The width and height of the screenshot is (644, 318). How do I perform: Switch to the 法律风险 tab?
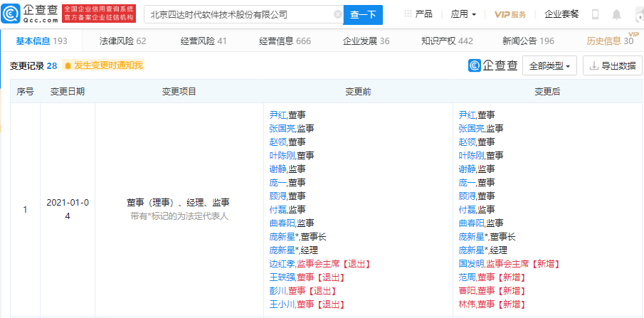[x=123, y=41]
